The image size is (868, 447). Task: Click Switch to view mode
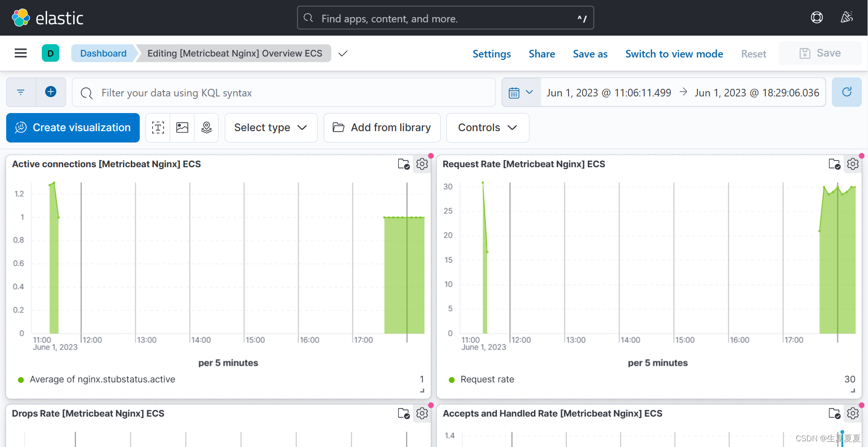(674, 54)
